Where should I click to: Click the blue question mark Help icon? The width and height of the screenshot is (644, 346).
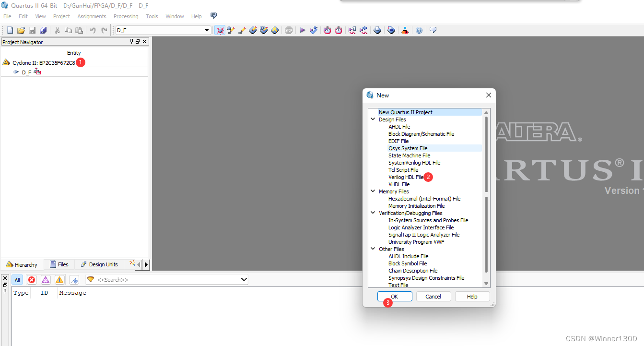[x=419, y=30]
